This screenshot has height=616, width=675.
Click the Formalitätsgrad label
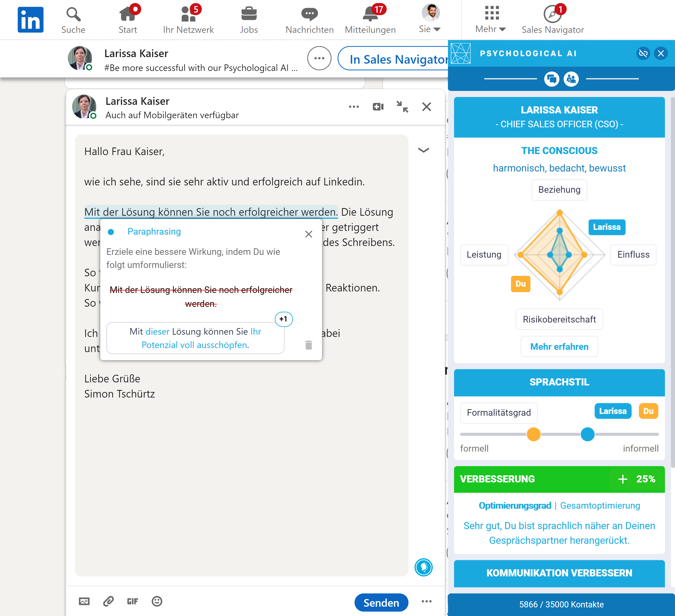[x=499, y=413]
